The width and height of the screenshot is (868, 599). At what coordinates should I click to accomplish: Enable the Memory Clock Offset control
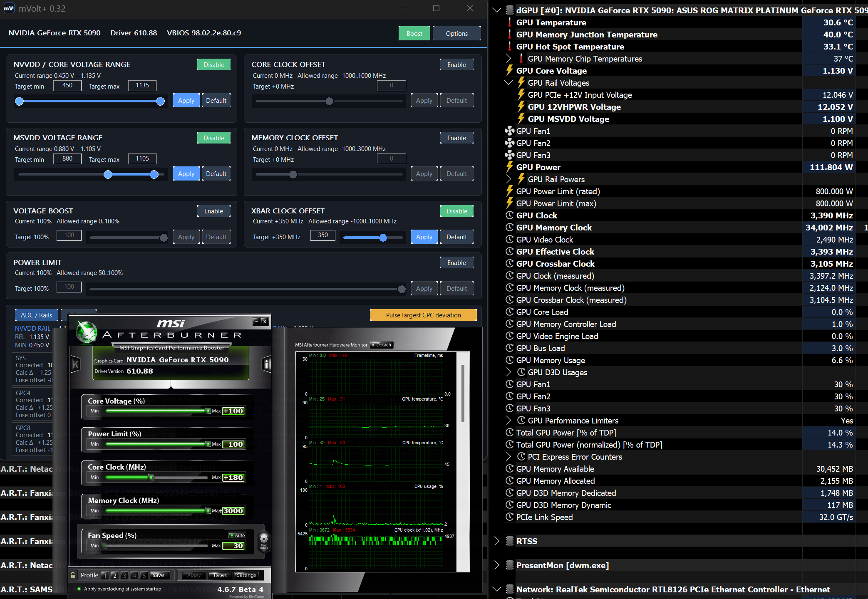click(457, 138)
